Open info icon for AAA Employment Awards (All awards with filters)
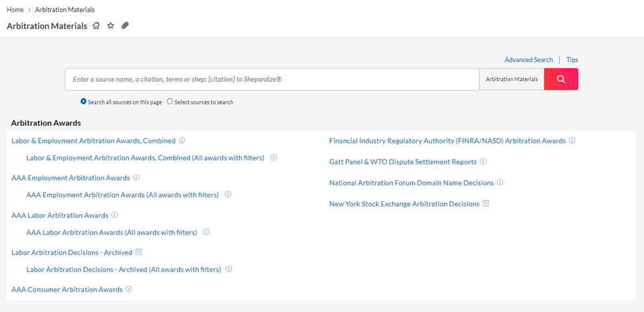The image size is (644, 312). tap(228, 195)
